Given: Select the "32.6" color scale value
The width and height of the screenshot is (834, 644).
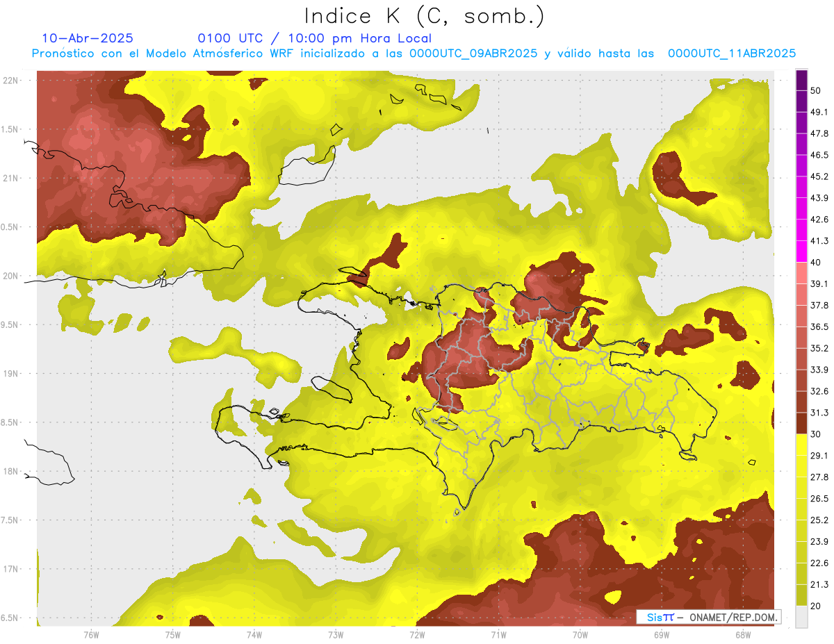Looking at the screenshot, I should [x=819, y=391].
